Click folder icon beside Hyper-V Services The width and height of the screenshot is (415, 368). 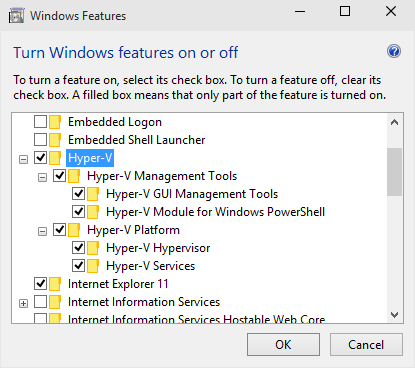point(93,266)
